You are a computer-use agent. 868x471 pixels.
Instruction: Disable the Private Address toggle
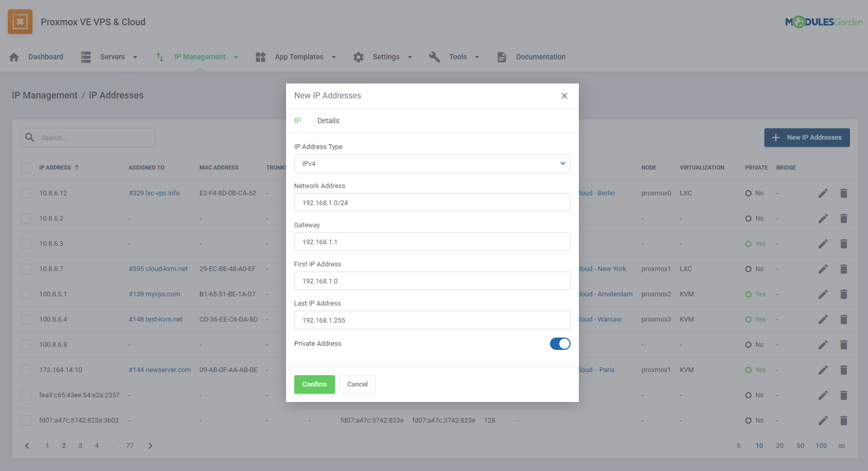coord(560,344)
